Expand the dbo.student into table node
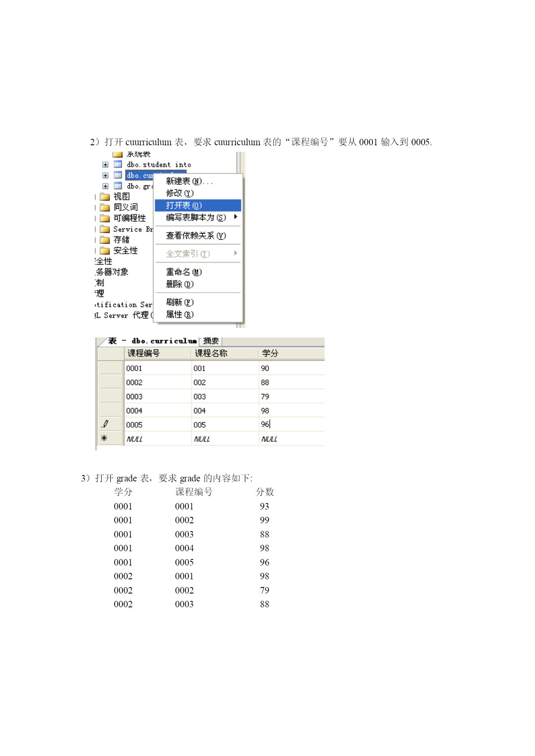The width and height of the screenshot is (535, 756). click(105, 165)
